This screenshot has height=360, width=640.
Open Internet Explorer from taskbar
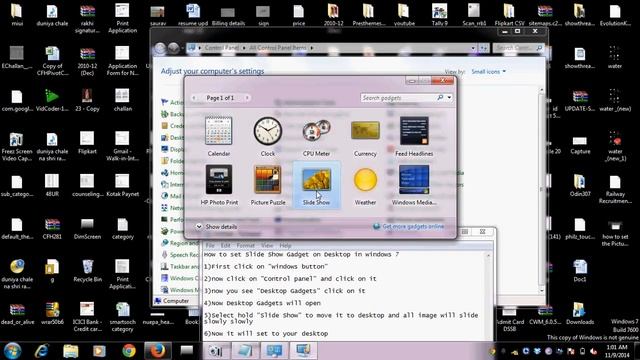pos(42,351)
